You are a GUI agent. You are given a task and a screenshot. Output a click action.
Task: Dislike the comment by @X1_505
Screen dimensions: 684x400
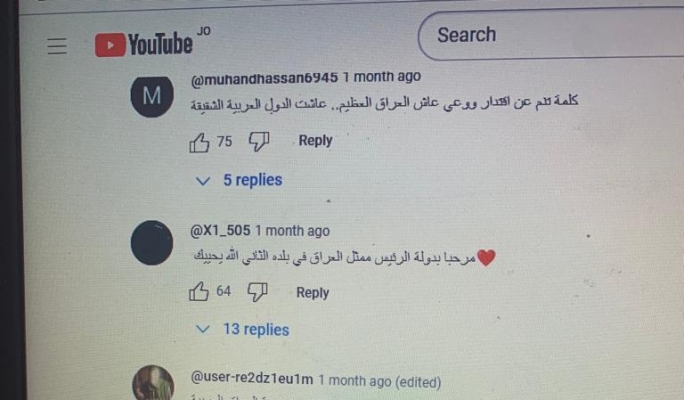coord(257,291)
